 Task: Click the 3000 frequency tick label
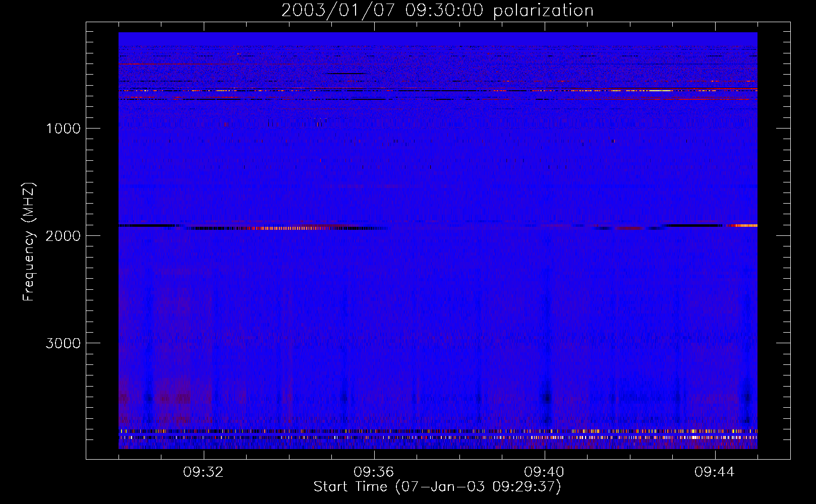point(63,343)
